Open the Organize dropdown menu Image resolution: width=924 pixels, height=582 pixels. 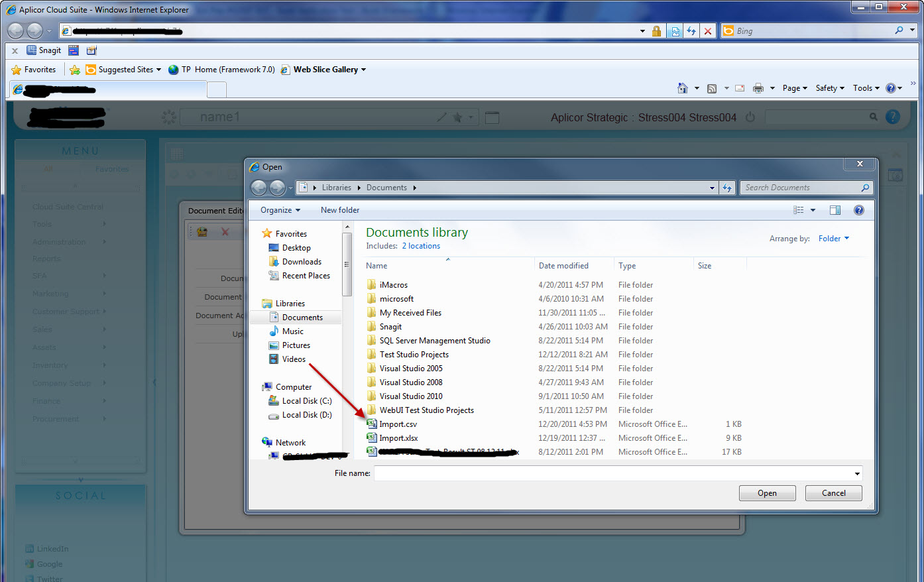coord(280,210)
